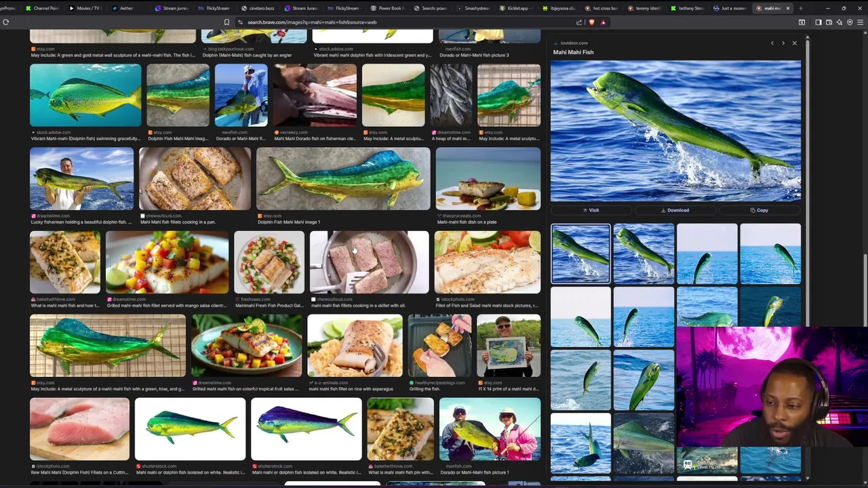The height and width of the screenshot is (488, 868).
Task: Open the 'Dolphin Fish Mahi Mahi image 1' etsy result
Action: (343, 179)
